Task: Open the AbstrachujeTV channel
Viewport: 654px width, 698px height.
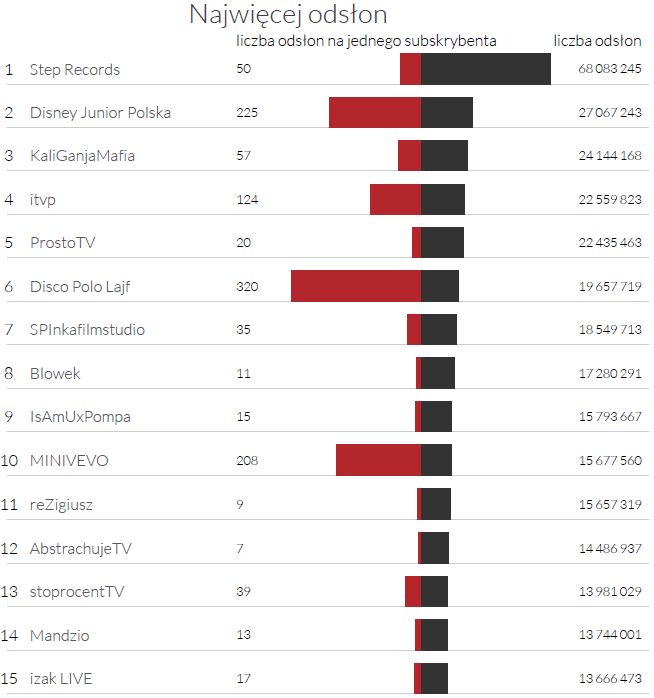Action: (80, 548)
